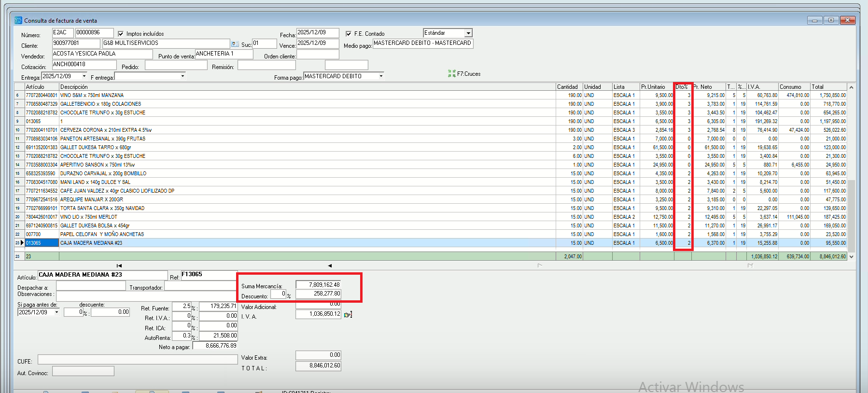Open the Entrega date dropdown
Image resolution: width=868 pixels, height=393 pixels.
pyautogui.click(x=84, y=76)
